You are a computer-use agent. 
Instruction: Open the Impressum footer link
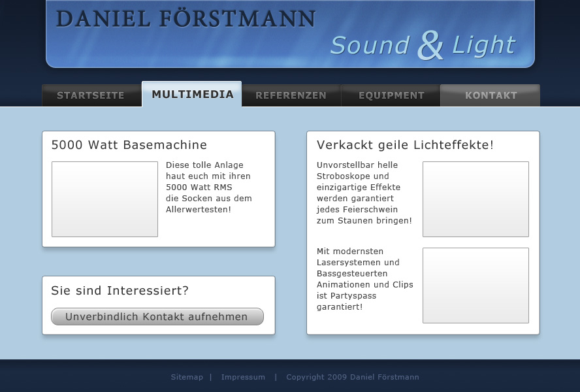243,377
